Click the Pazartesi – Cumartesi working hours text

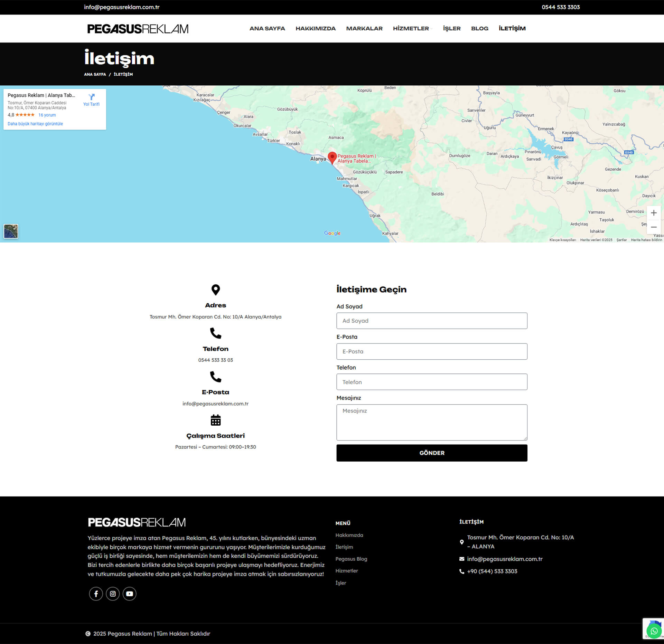tap(215, 447)
